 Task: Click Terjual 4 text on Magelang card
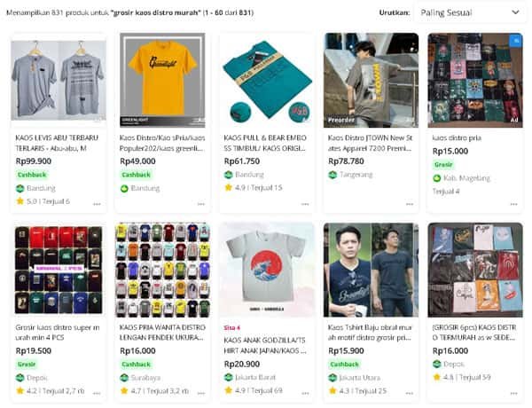click(x=446, y=192)
